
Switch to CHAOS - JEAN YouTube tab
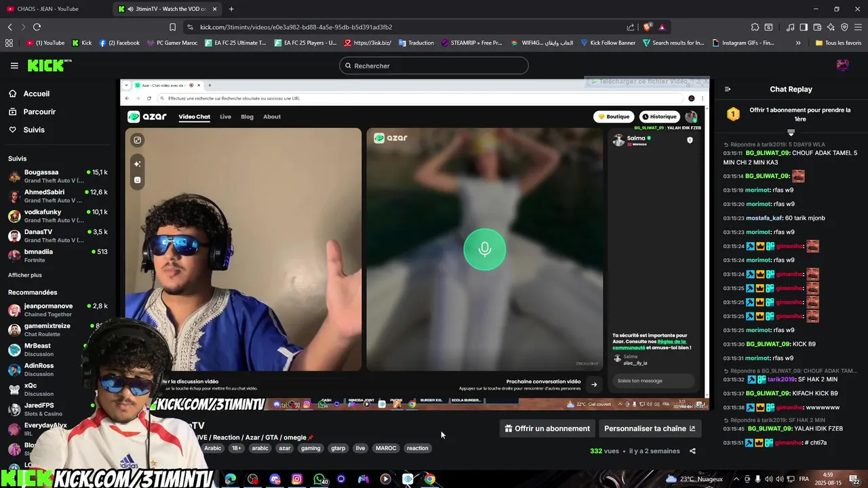(x=54, y=9)
